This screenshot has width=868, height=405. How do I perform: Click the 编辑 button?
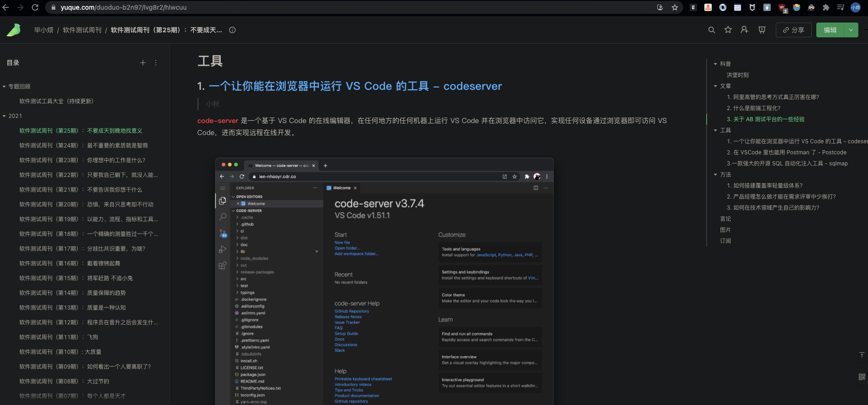[830, 30]
